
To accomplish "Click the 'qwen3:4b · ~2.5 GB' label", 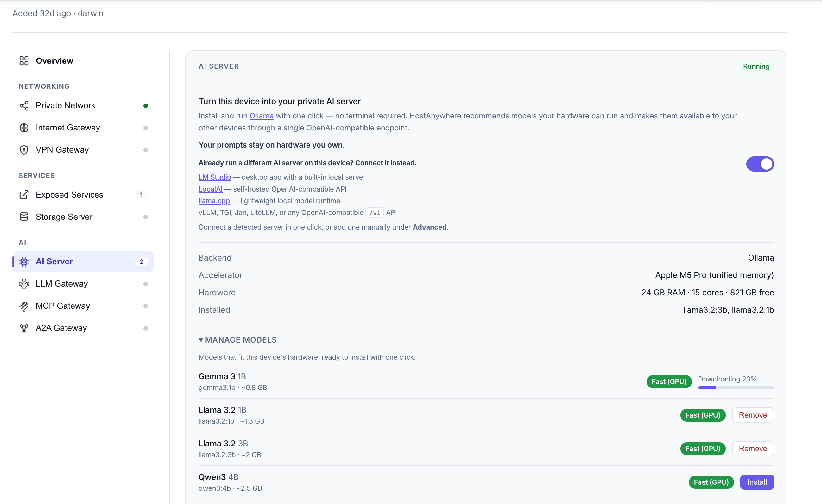I will (x=230, y=488).
